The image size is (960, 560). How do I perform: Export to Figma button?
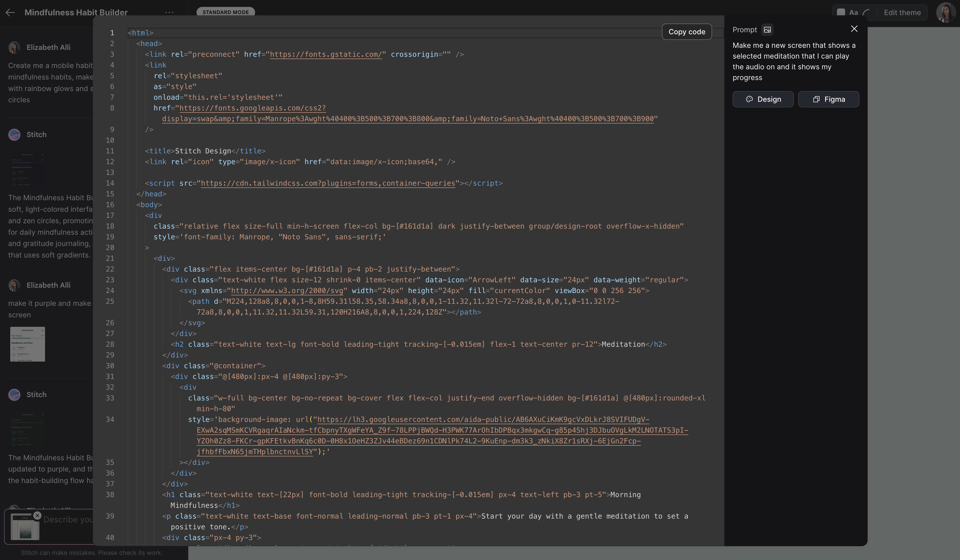(x=828, y=99)
